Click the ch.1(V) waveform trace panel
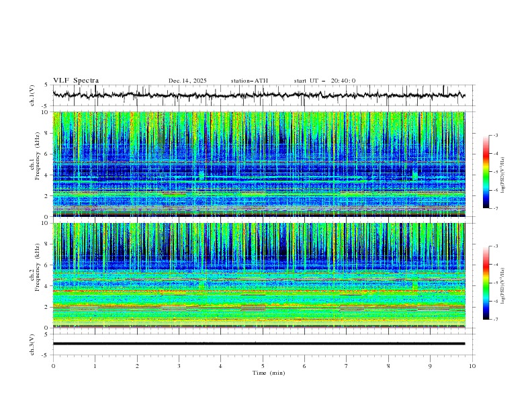The width and height of the screenshot is (532, 411). click(x=262, y=95)
